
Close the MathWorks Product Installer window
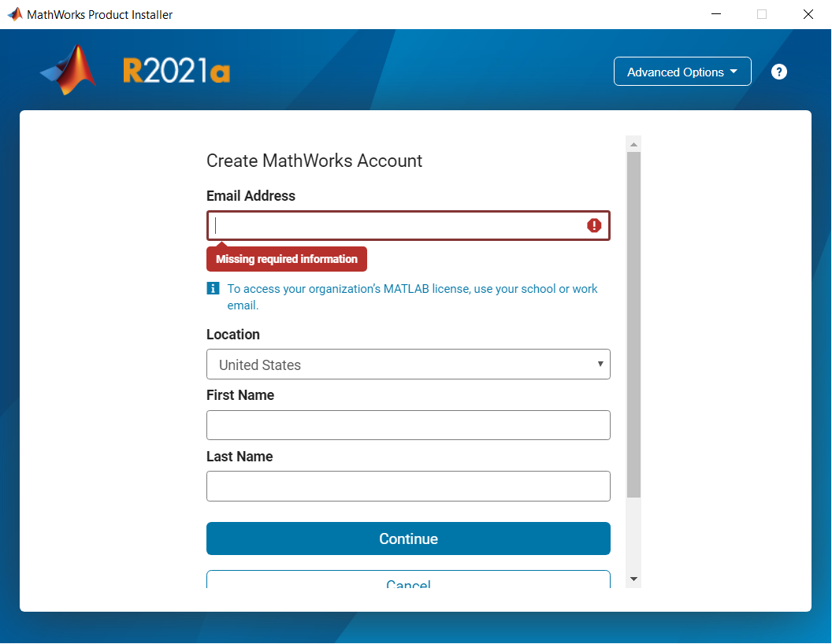(x=808, y=14)
